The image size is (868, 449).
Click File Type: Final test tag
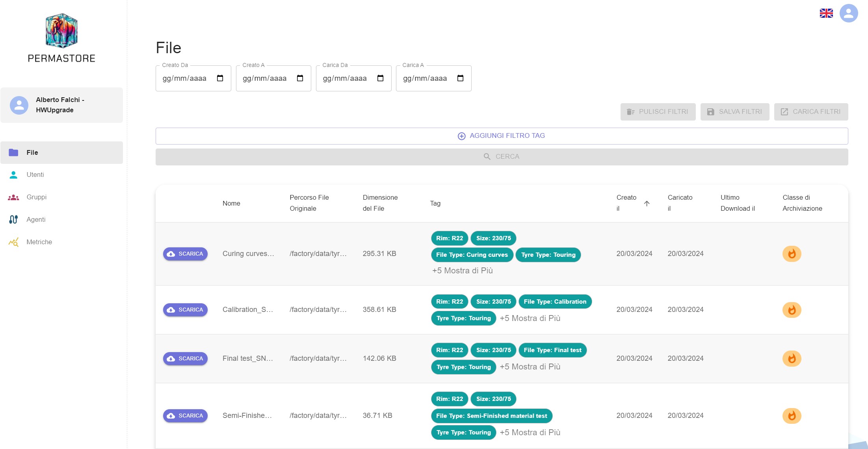tap(552, 350)
